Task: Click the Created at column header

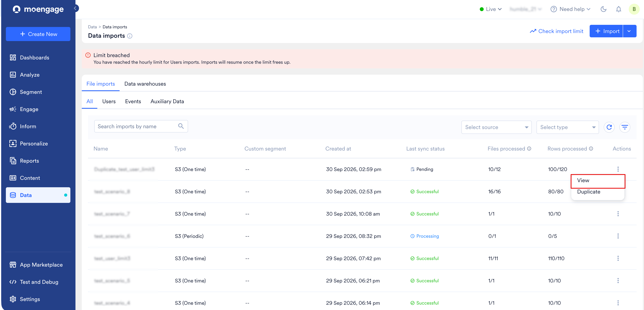Action: tap(338, 149)
